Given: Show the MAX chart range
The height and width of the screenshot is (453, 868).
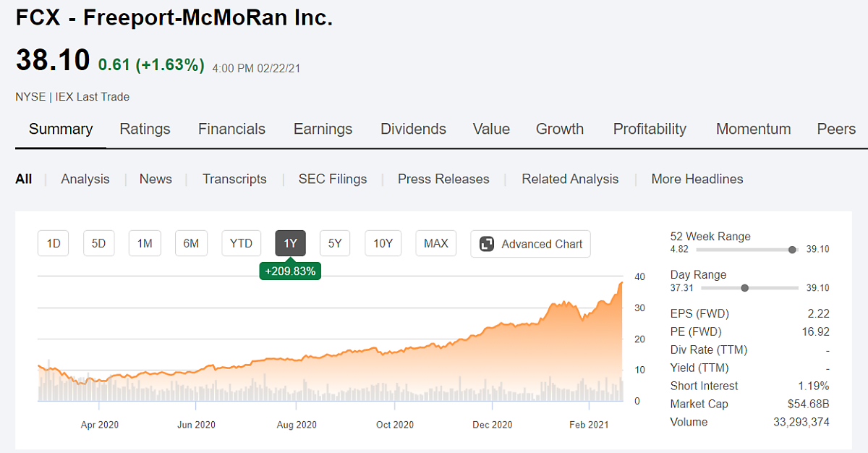Looking at the screenshot, I should tap(436, 244).
